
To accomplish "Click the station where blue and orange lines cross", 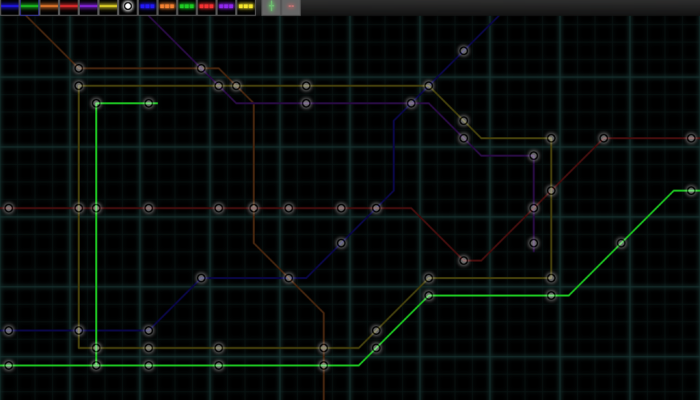I will (x=288, y=278).
